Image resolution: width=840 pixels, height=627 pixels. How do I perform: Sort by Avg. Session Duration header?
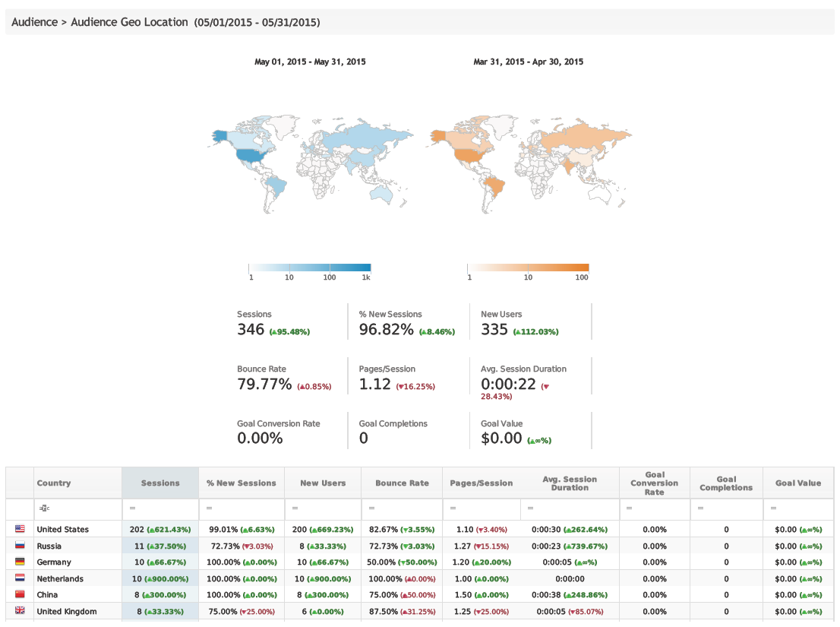click(570, 483)
